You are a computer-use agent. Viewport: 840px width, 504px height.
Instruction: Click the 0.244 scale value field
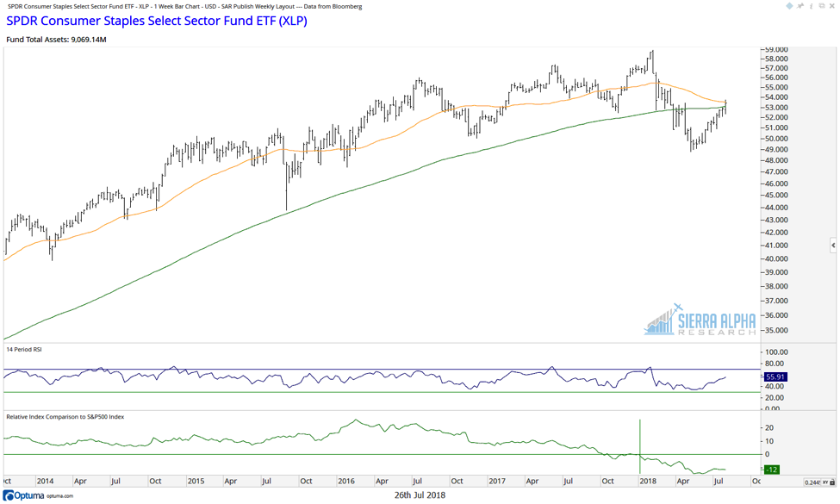[812, 482]
